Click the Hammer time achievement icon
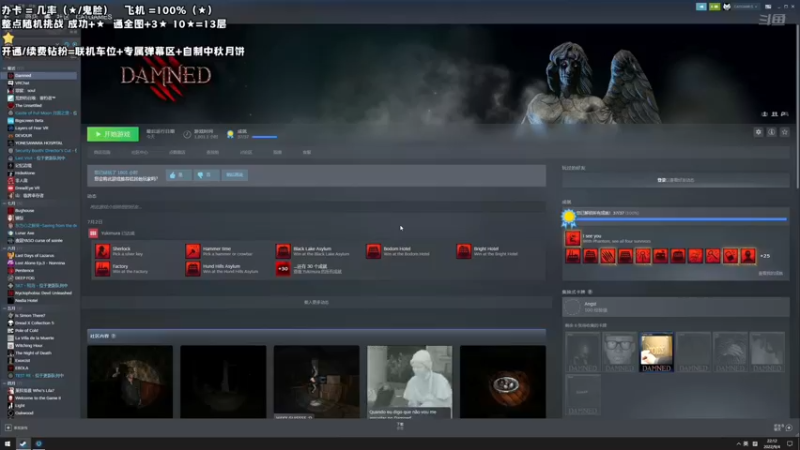Image resolution: width=800 pixels, height=450 pixels. pos(193,251)
